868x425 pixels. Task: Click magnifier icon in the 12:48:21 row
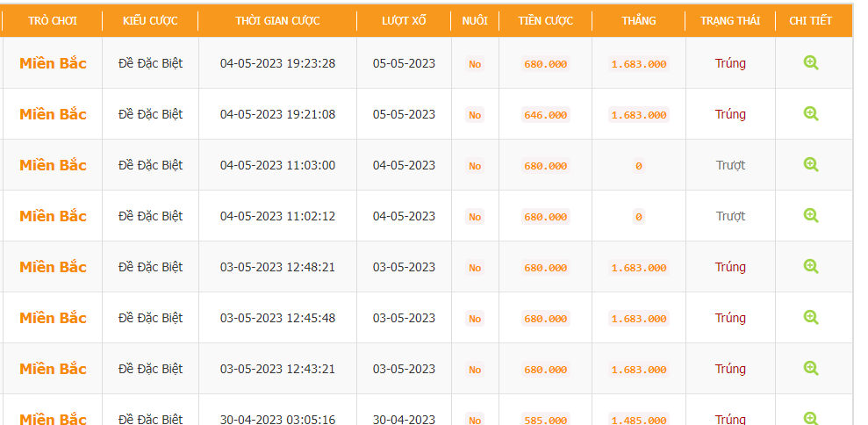tap(810, 267)
